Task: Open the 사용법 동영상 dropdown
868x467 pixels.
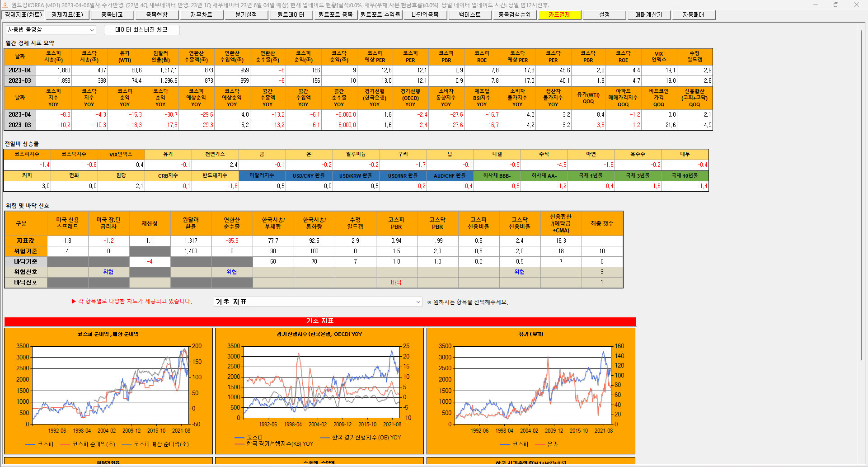Action: coord(51,30)
